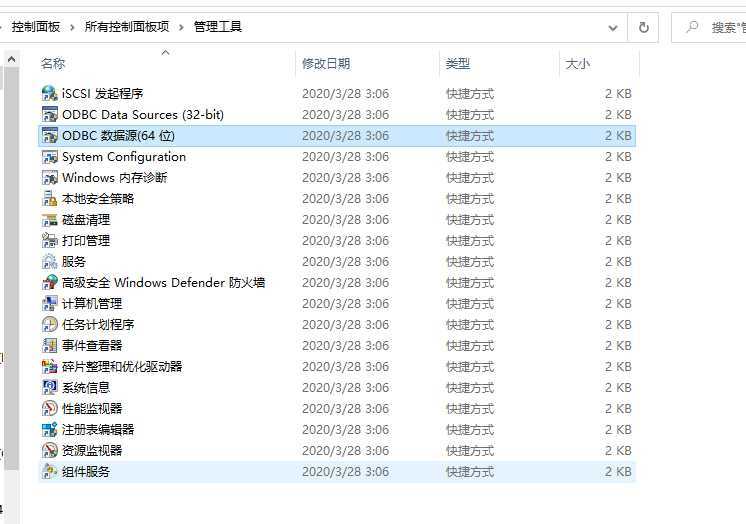
Task: Select the 资源监视器 icon
Action: (x=49, y=450)
